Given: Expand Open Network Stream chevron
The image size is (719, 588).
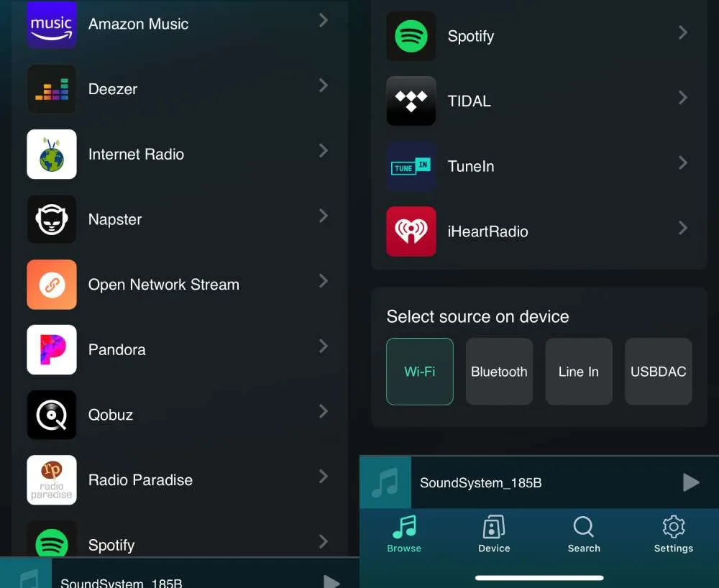Looking at the screenshot, I should [324, 281].
